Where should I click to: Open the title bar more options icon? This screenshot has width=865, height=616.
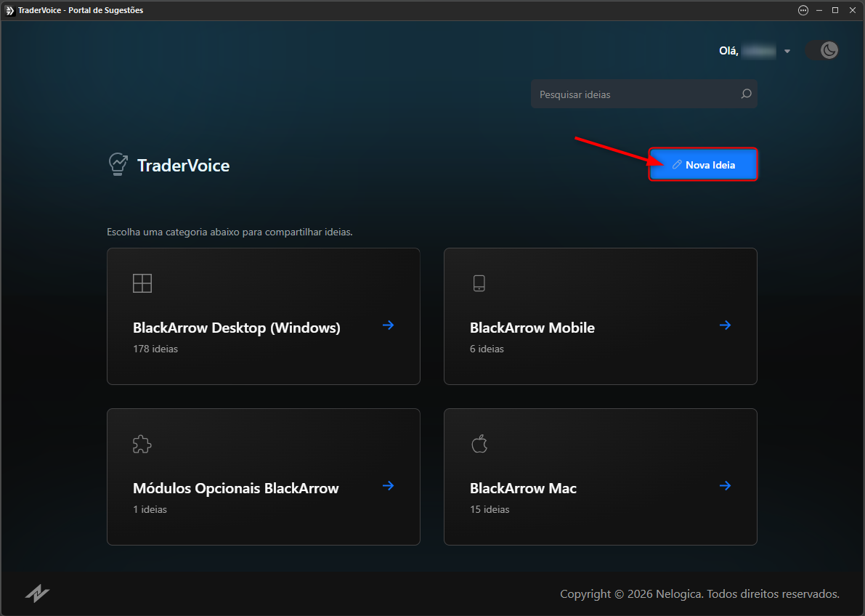(803, 10)
